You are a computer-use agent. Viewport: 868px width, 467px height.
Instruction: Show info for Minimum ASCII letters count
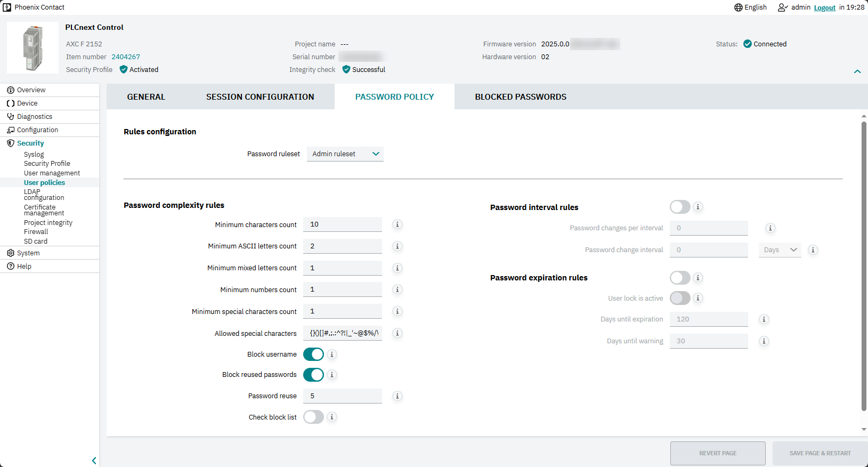tap(398, 246)
